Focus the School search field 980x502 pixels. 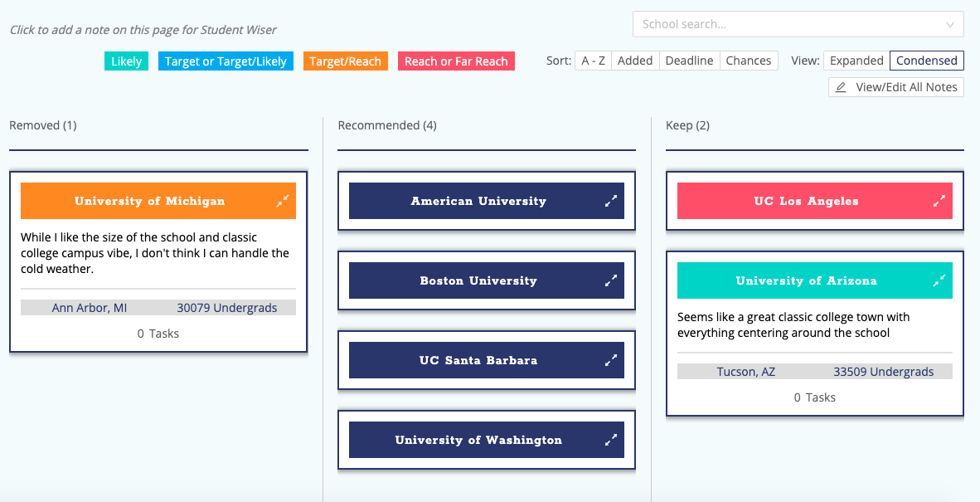[798, 24]
